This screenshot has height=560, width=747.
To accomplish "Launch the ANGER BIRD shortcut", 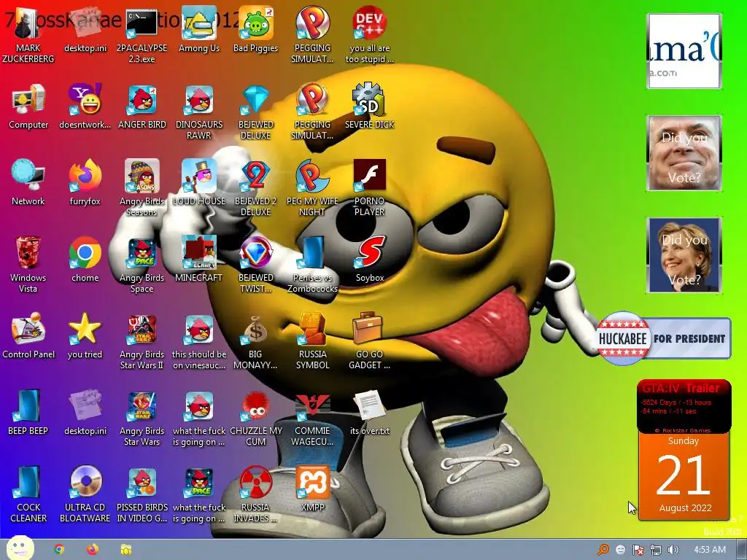I will (142, 106).
